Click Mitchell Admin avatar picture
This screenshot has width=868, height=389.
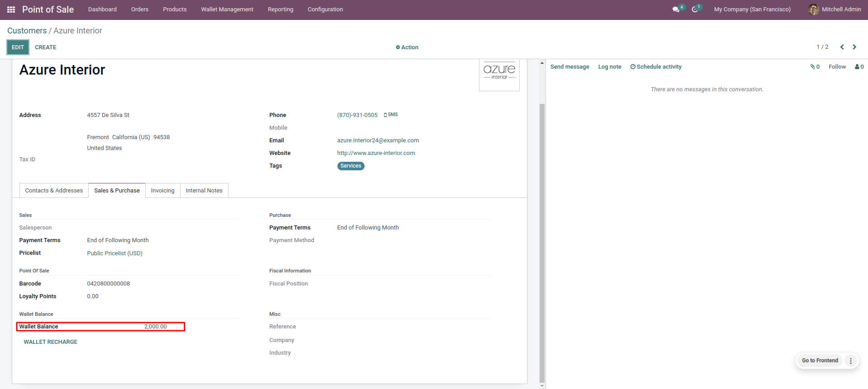(x=813, y=9)
